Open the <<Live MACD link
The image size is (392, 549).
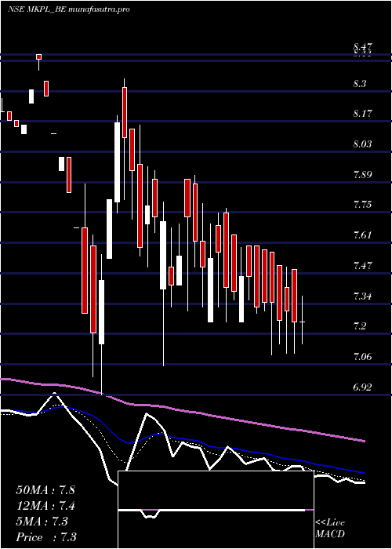330,529
